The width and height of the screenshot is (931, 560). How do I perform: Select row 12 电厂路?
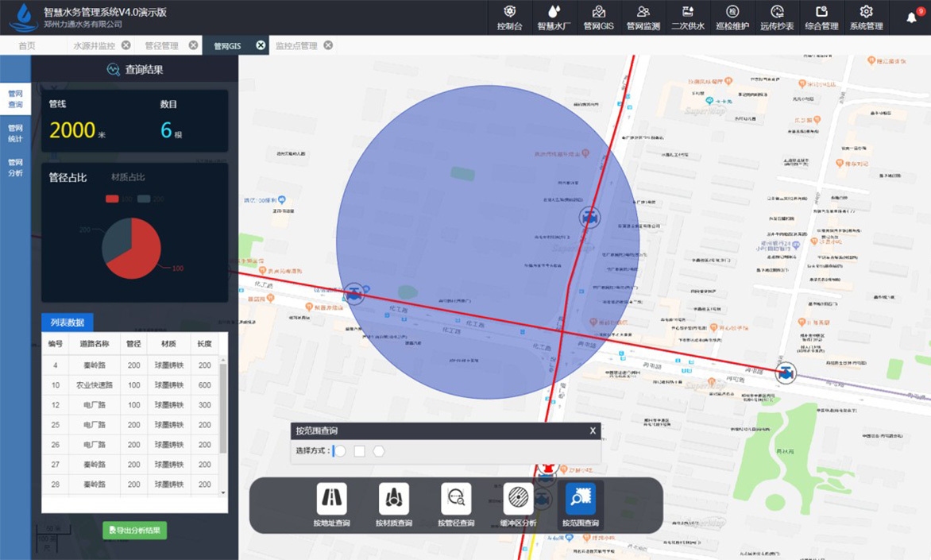(130, 405)
